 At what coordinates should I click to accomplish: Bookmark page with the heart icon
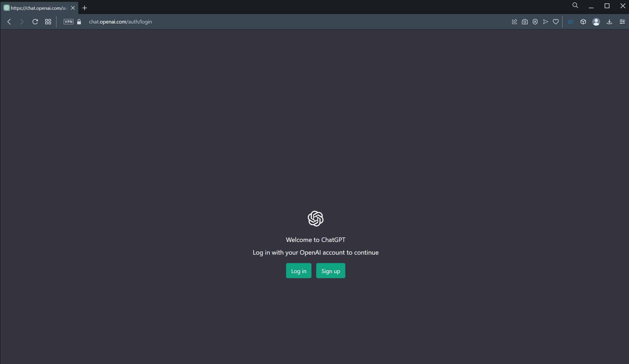(x=556, y=22)
